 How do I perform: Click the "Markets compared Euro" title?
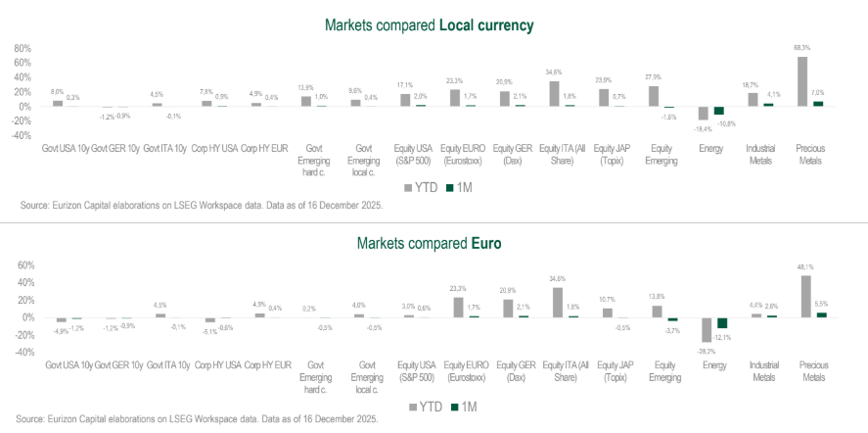coord(434,242)
